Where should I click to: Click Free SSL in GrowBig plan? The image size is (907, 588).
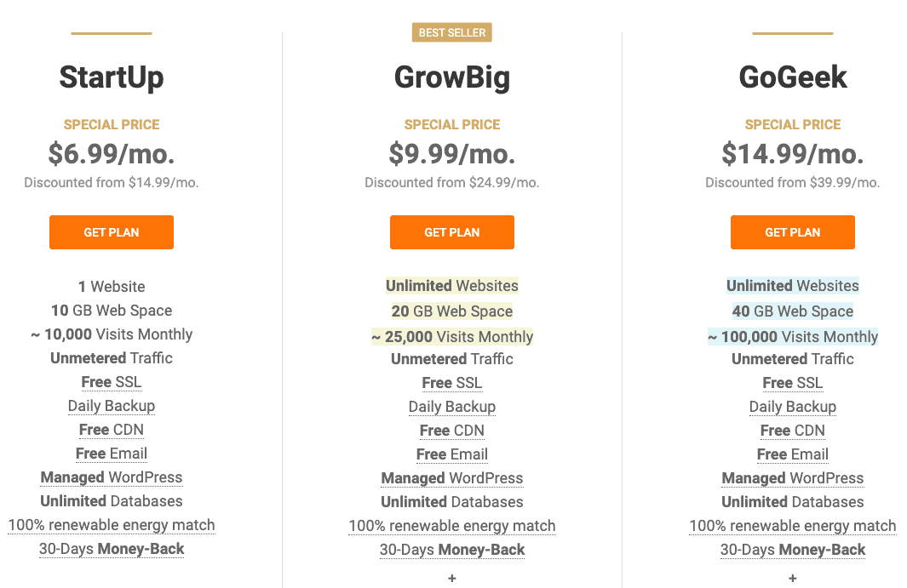click(x=452, y=383)
